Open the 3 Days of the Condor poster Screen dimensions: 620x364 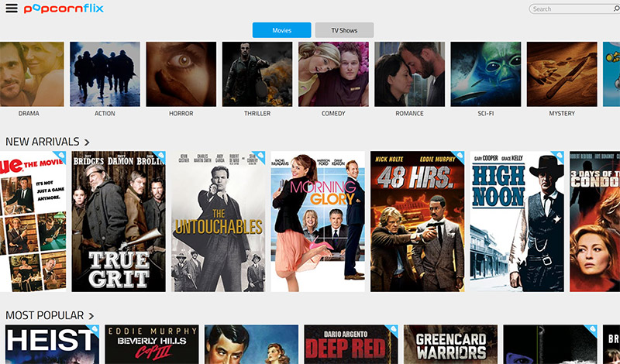tap(594, 221)
